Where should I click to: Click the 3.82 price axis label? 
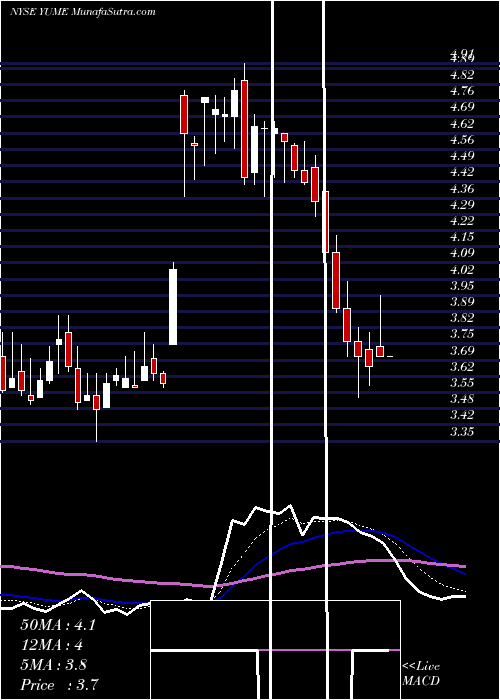point(462,318)
